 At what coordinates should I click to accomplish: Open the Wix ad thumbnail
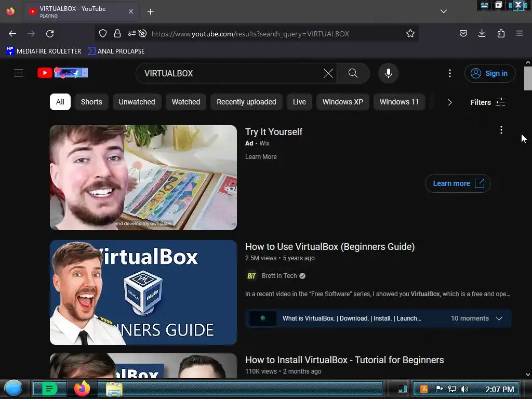pyautogui.click(x=143, y=178)
